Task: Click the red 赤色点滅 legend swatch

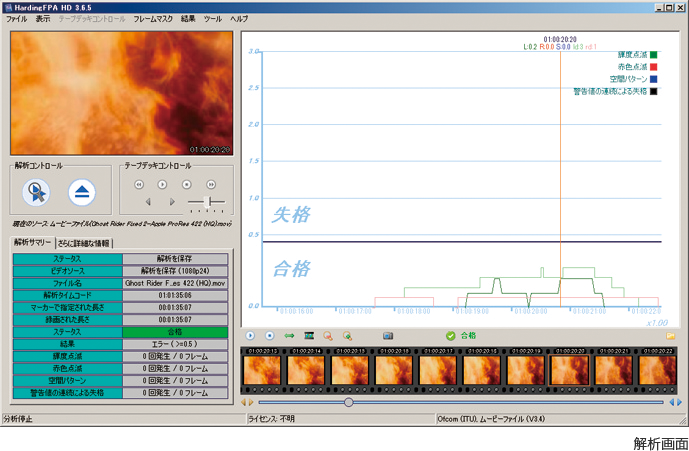Action: coord(653,67)
